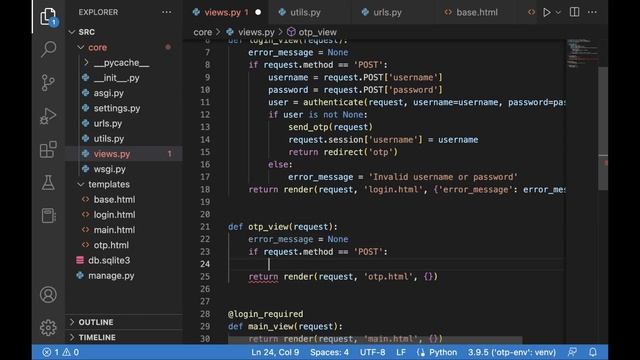
Task: Open main.html in the templates folder
Action: coord(114,230)
